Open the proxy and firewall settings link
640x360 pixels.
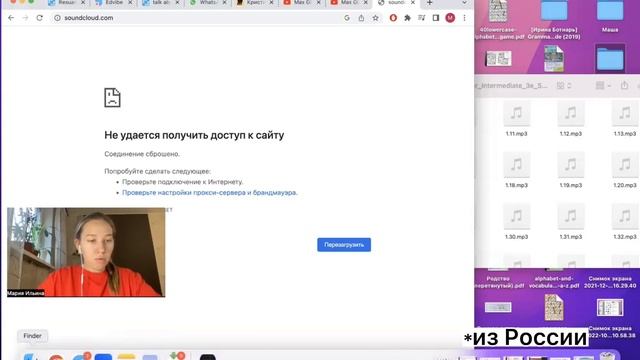[210, 193]
